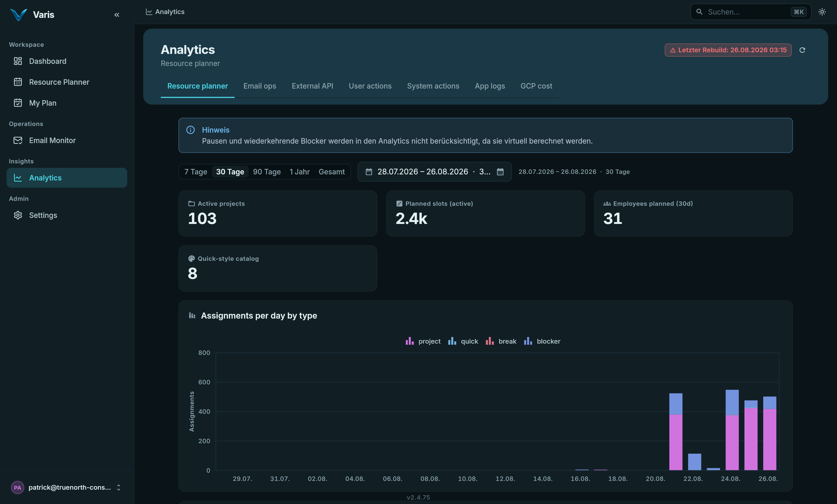Screen dimensions: 837x504
Task: Click the Email Monitor envelope icon
Action: click(x=18, y=140)
